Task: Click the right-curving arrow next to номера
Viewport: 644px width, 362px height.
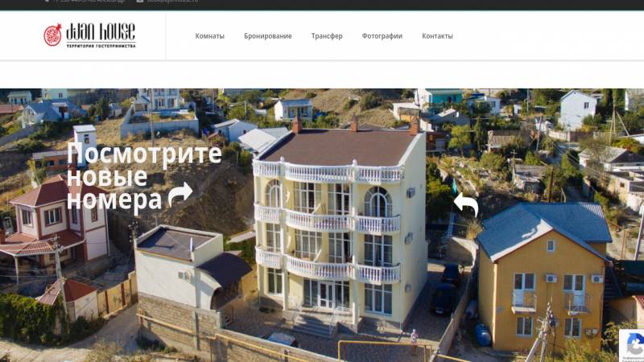Action: pyautogui.click(x=180, y=194)
